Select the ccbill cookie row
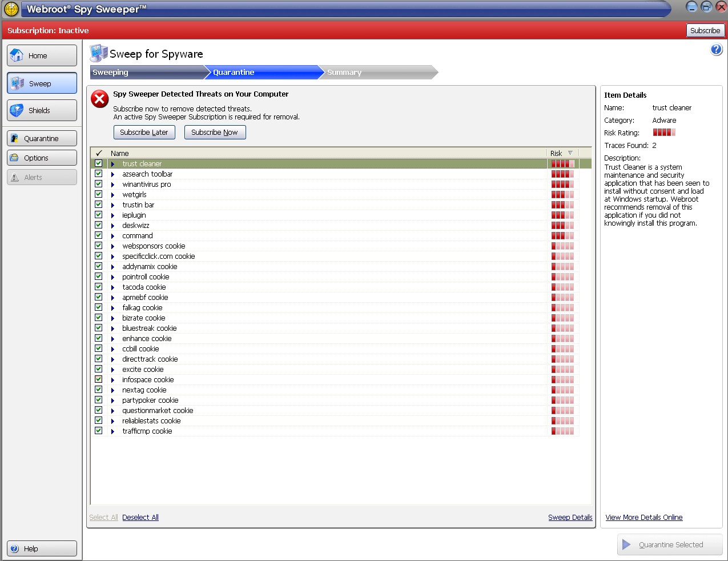Screen dimensions: 728x561 click(x=335, y=348)
